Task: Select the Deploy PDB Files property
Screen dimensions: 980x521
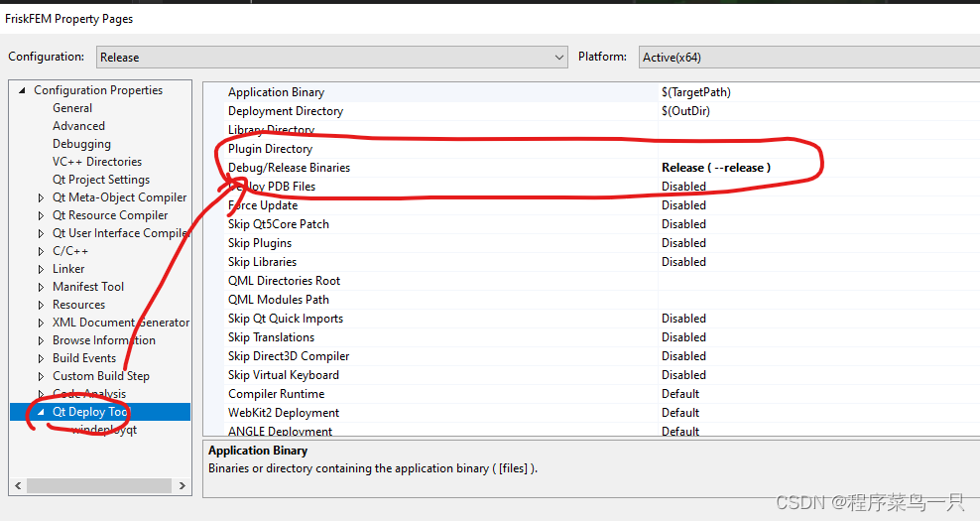Action: click(272, 187)
